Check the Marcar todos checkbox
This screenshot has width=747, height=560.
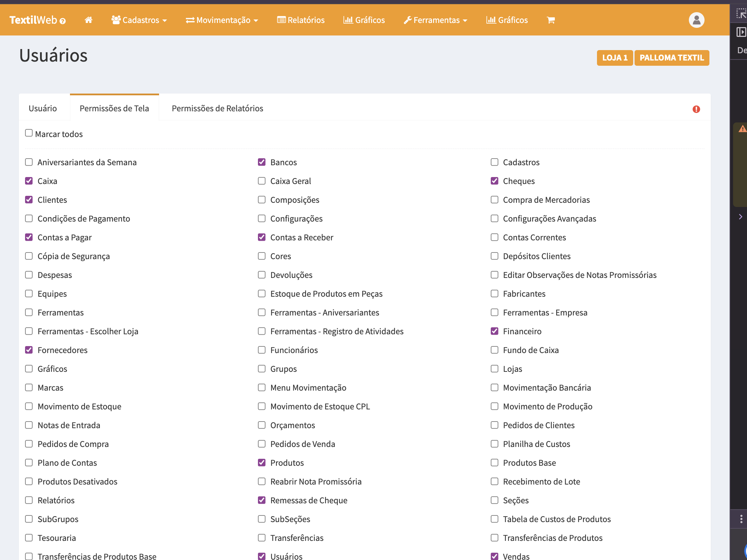click(29, 133)
